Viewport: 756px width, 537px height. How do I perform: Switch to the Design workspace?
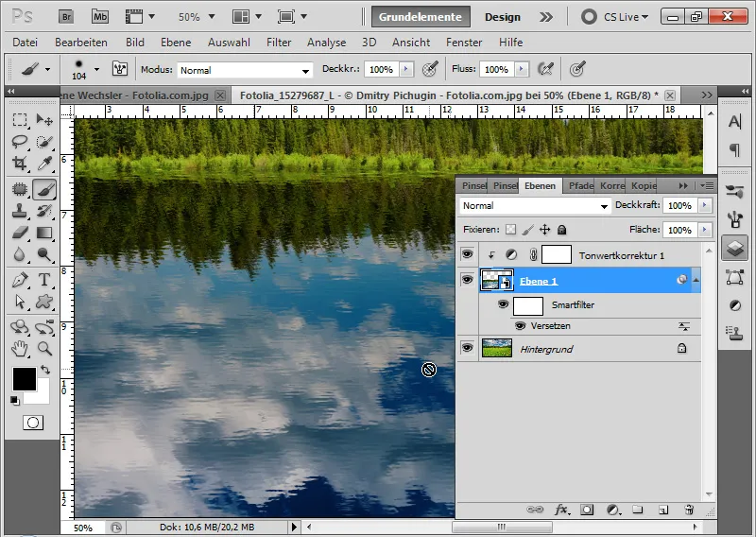(503, 17)
